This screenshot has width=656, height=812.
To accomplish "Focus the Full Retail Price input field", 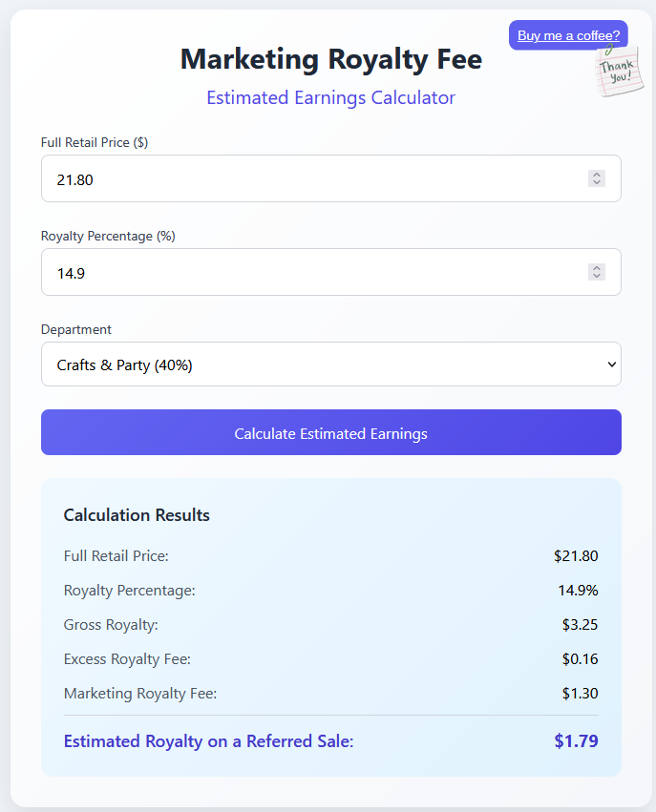I will coord(331,178).
